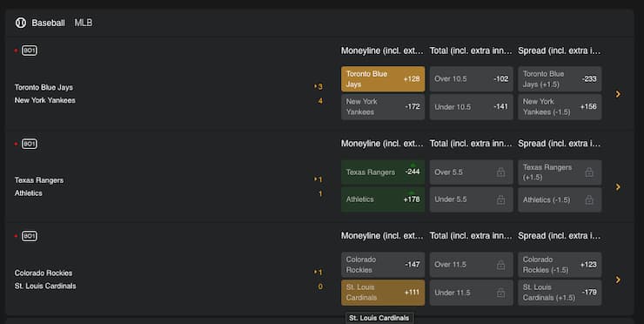
Task: Click Moneyline header in Blue Jays game
Action: pos(382,51)
